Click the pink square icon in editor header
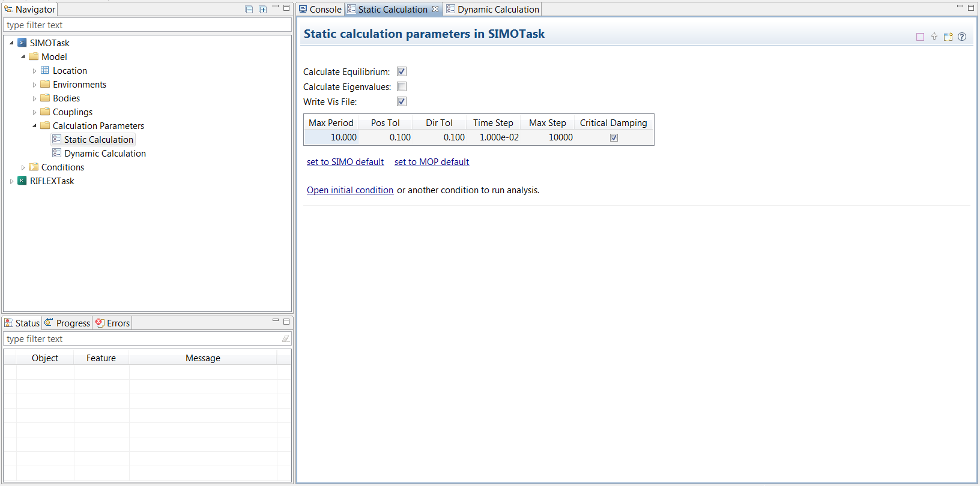The image size is (980, 486). [x=920, y=37]
